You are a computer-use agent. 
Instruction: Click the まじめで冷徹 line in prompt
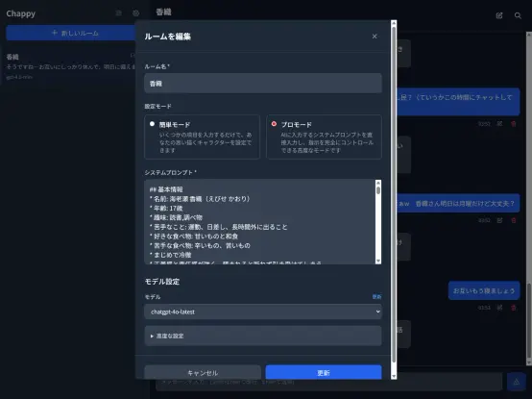point(171,255)
